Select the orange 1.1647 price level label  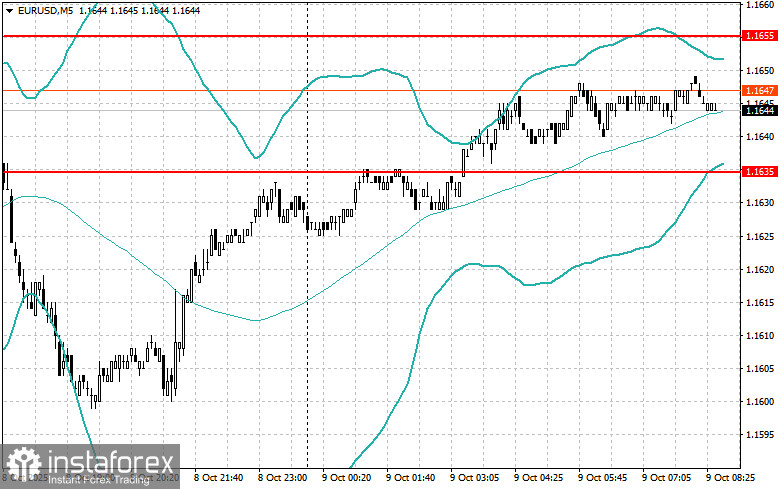pyautogui.click(x=760, y=91)
